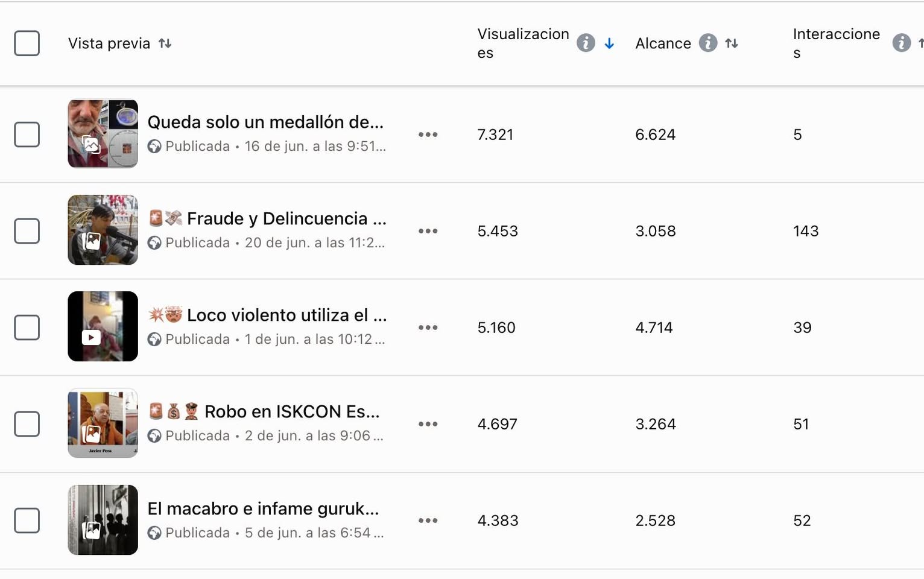
Task: Click the Interacciones info icon
Action: pos(901,43)
